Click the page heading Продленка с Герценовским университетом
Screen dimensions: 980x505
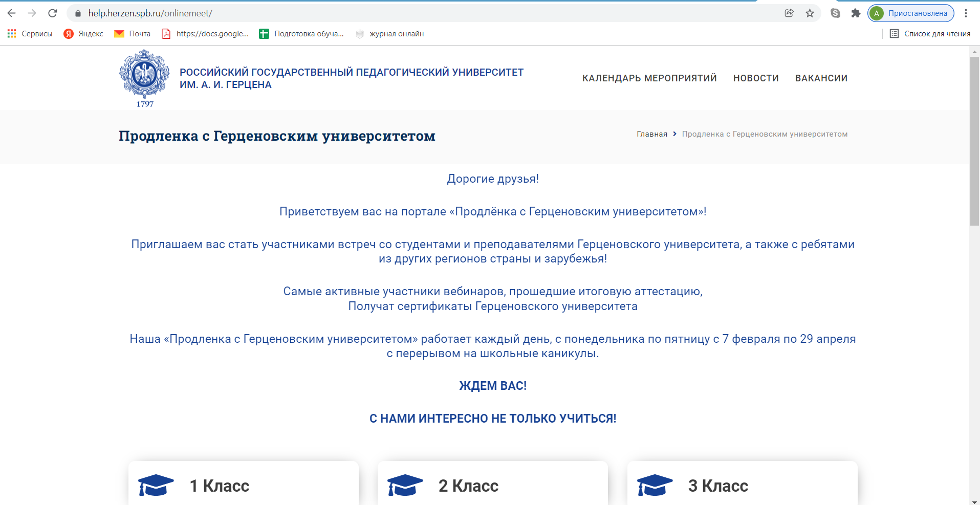click(277, 136)
